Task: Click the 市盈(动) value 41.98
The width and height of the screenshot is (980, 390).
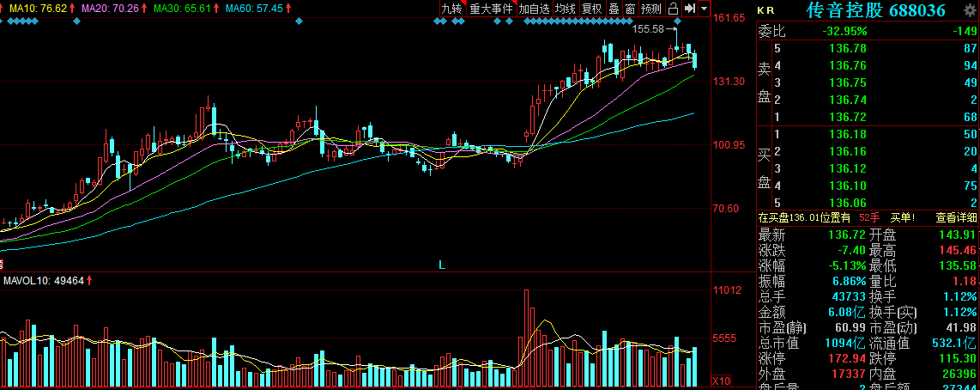Action: pyautogui.click(x=961, y=327)
